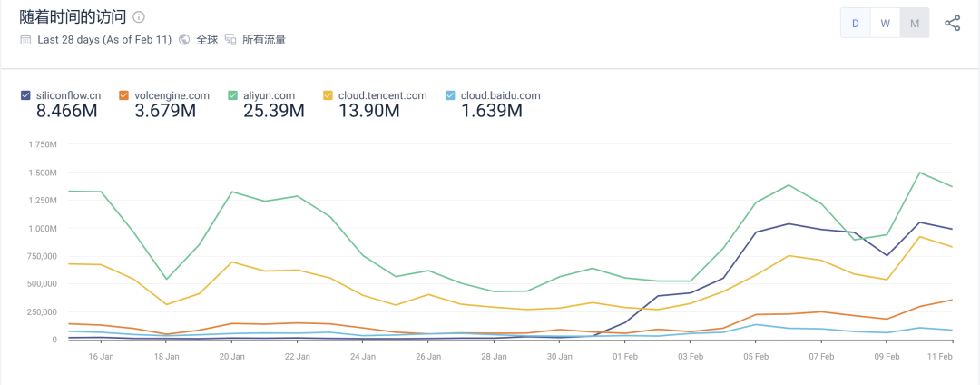Click the calendar icon beside Last 28 days

click(25, 39)
